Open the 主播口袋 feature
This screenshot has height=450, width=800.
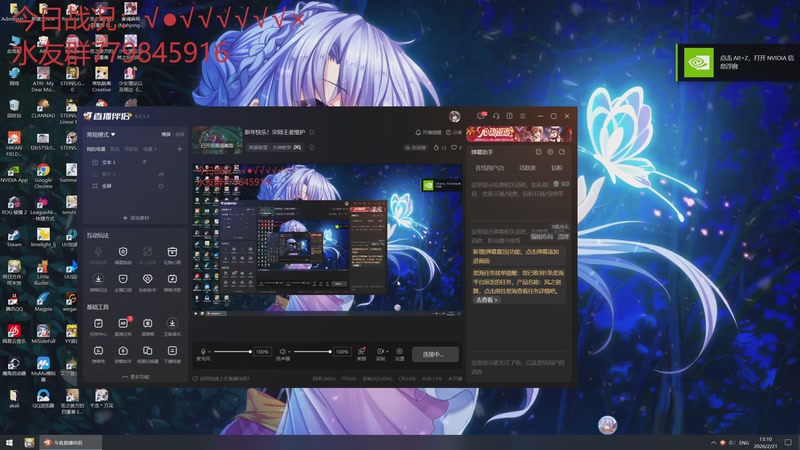[123, 282]
